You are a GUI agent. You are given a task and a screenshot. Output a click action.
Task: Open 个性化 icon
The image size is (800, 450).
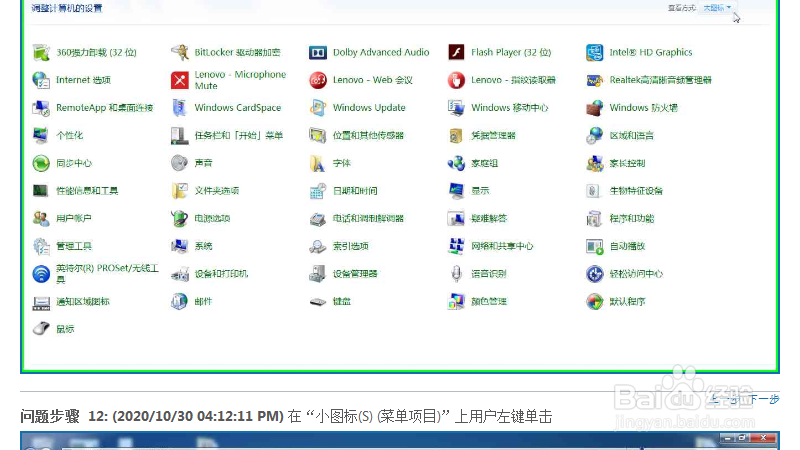[41, 135]
